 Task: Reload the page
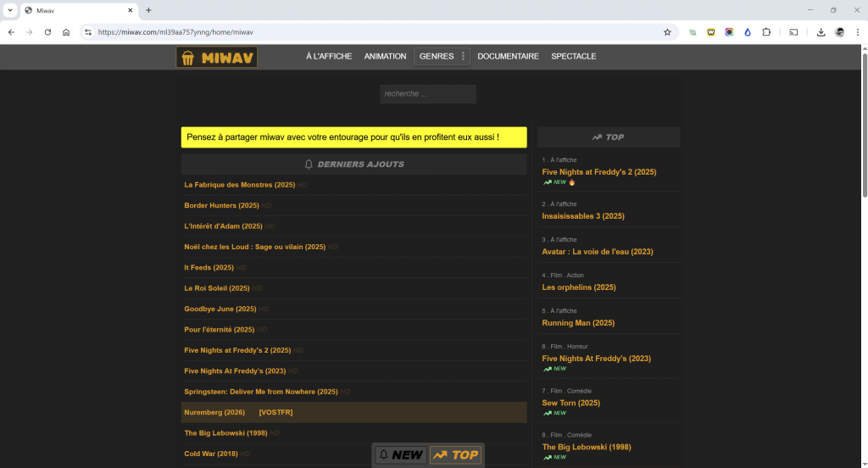pos(47,32)
